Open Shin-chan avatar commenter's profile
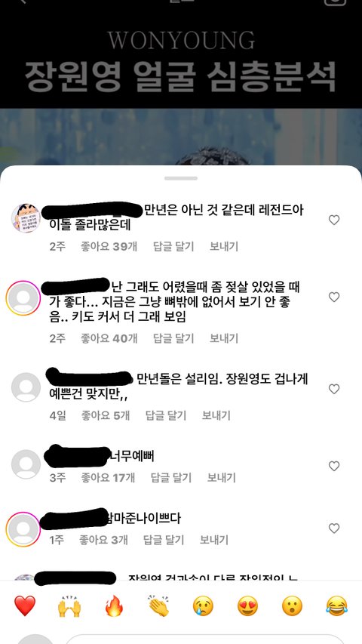 (26, 218)
